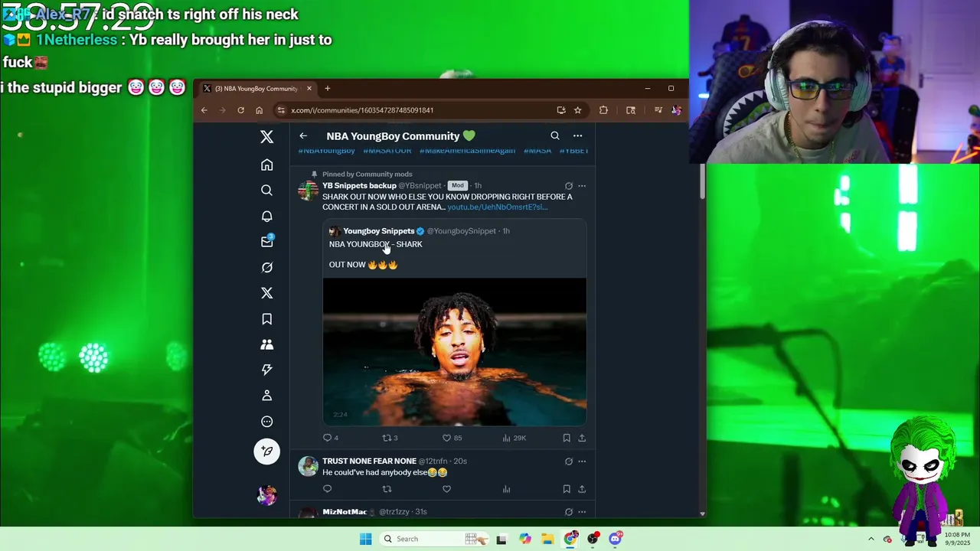Bookmark the TRUST NONE FEAR NONE post
Screen dimensions: 980x551
(x=567, y=489)
